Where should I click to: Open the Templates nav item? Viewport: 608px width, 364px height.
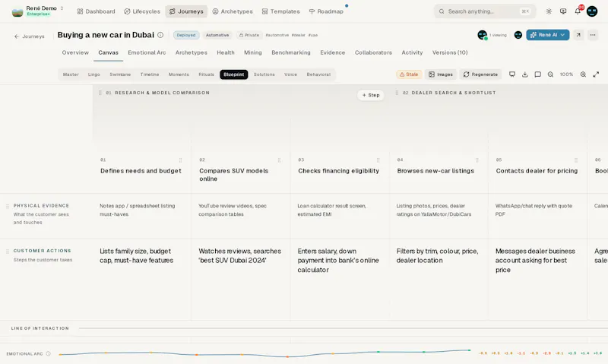point(280,11)
